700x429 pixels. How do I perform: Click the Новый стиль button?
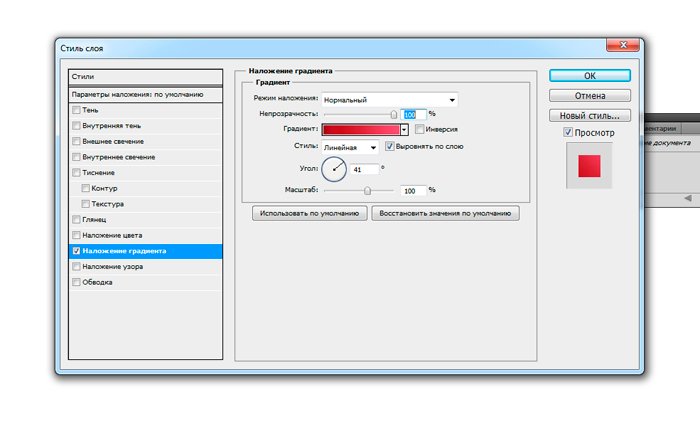tap(589, 114)
